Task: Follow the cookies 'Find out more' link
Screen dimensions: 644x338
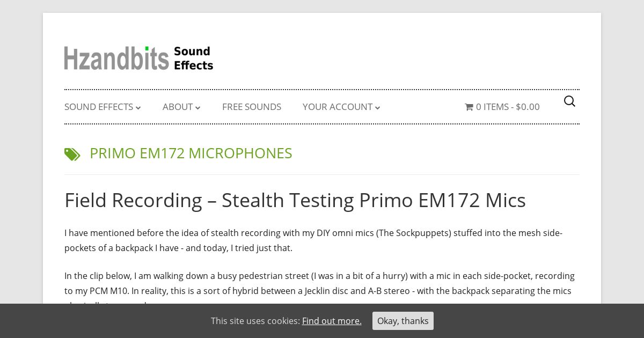Action: (332, 321)
